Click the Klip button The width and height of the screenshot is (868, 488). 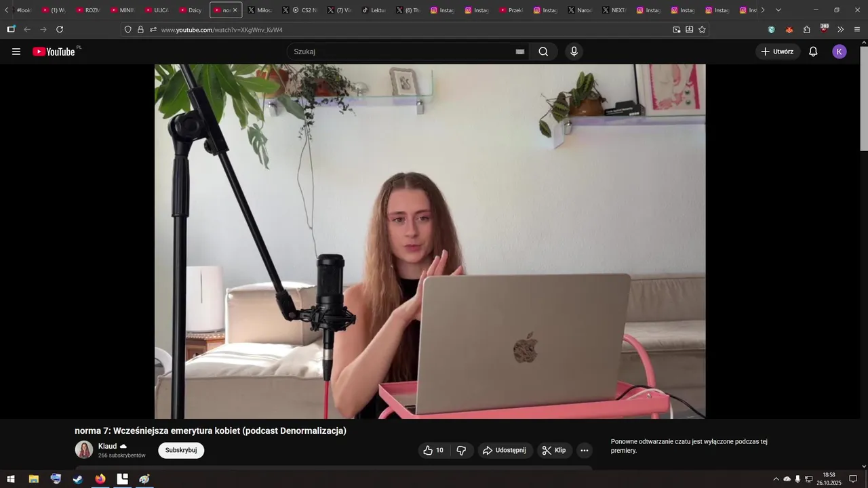pyautogui.click(x=555, y=450)
